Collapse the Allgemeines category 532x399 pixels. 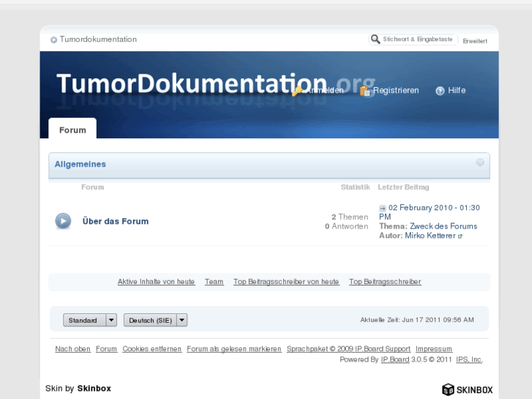(x=480, y=163)
